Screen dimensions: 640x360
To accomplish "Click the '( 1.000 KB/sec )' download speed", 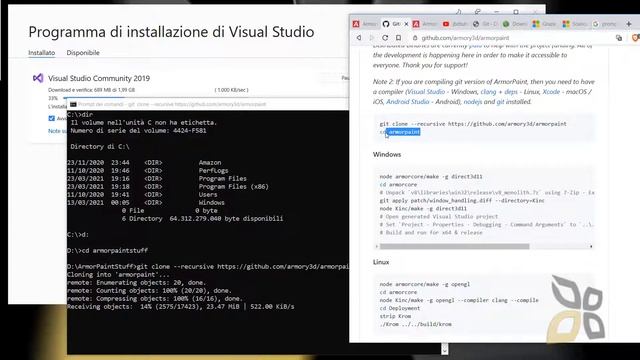I will [x=231, y=90].
